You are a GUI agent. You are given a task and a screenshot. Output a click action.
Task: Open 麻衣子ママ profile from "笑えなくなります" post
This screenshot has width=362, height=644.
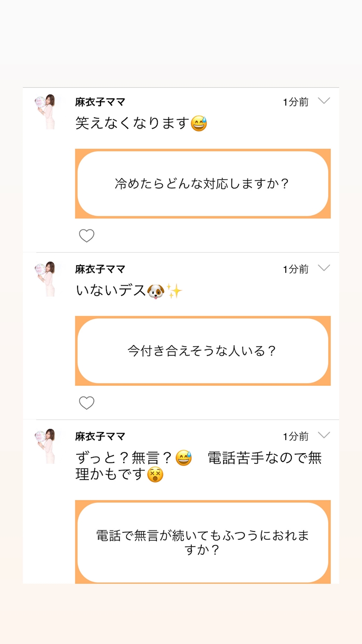100,102
